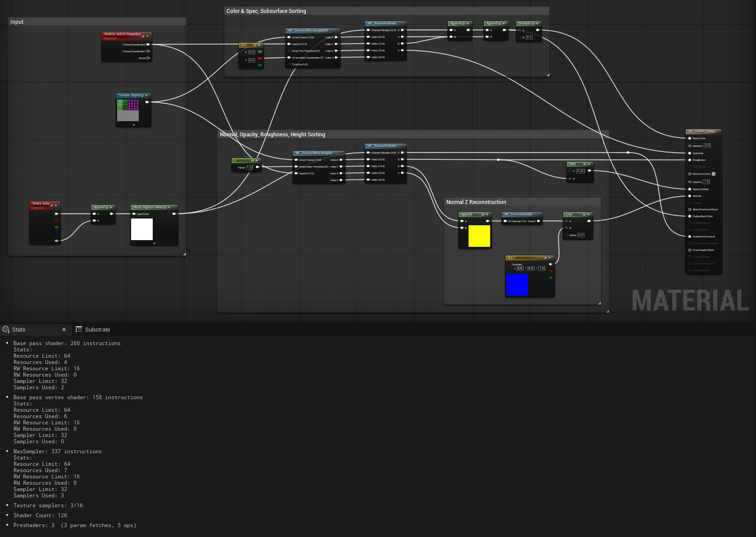The height and width of the screenshot is (537, 756).
Task: Click the Base Color input pin
Action: coord(690,138)
